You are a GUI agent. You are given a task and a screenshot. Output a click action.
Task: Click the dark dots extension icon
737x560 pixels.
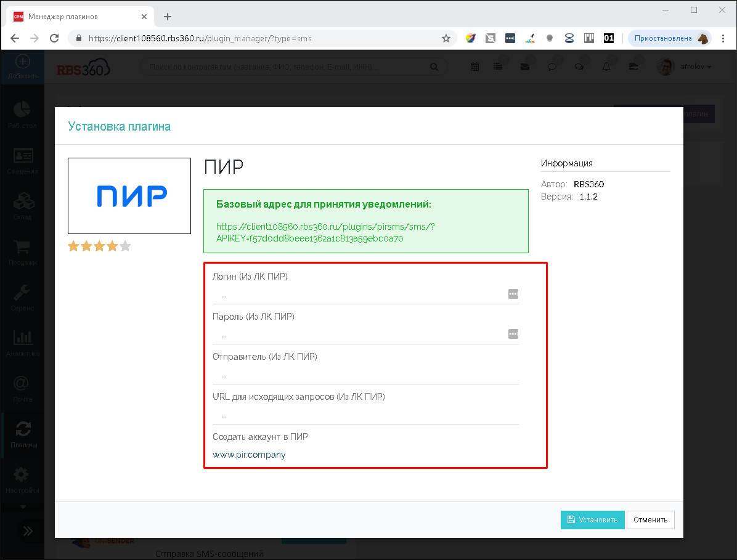pyautogui.click(x=510, y=39)
